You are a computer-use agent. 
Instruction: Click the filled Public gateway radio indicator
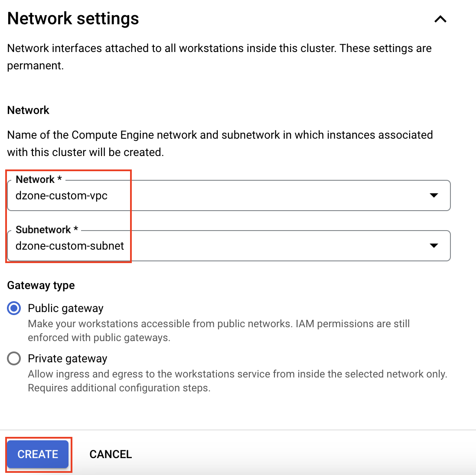(x=14, y=308)
